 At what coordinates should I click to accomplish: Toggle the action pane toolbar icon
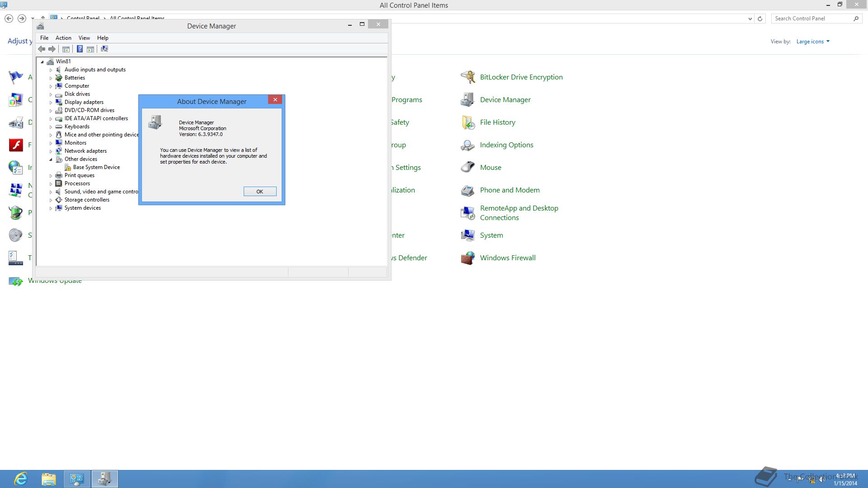pyautogui.click(x=90, y=49)
